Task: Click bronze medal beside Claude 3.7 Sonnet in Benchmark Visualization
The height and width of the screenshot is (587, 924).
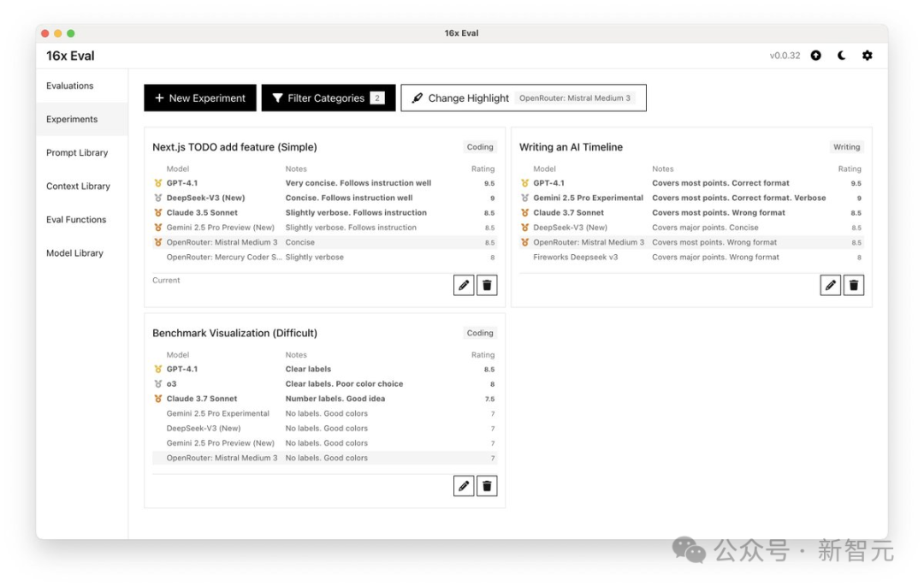Action: coord(158,399)
